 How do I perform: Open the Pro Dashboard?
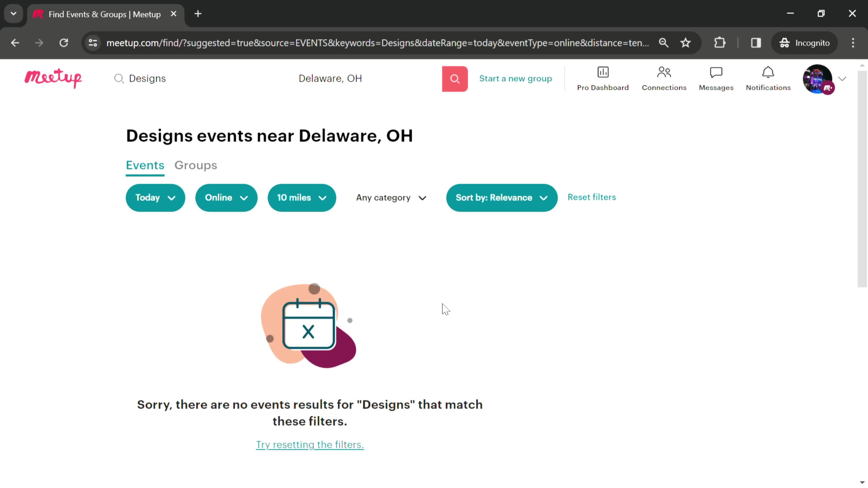click(x=603, y=79)
